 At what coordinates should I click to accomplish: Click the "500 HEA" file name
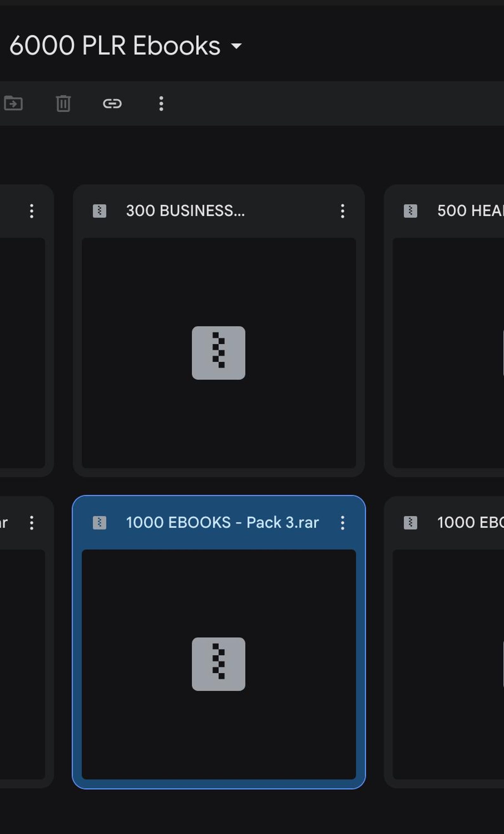pos(470,211)
